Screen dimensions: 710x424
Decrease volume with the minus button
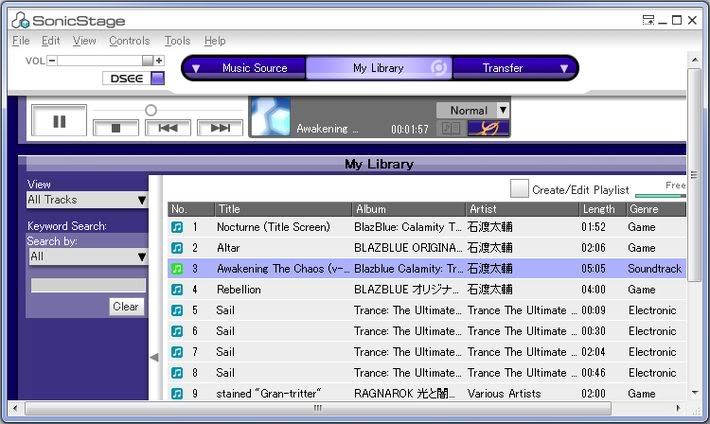(x=52, y=60)
